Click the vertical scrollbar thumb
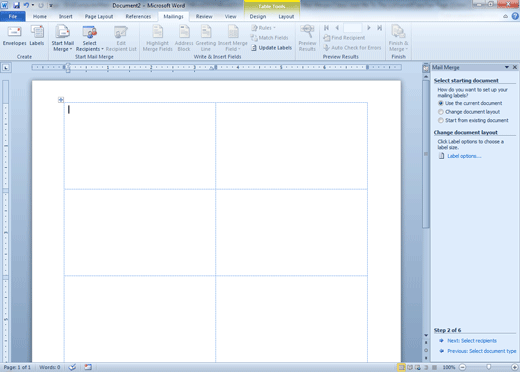 [426, 154]
